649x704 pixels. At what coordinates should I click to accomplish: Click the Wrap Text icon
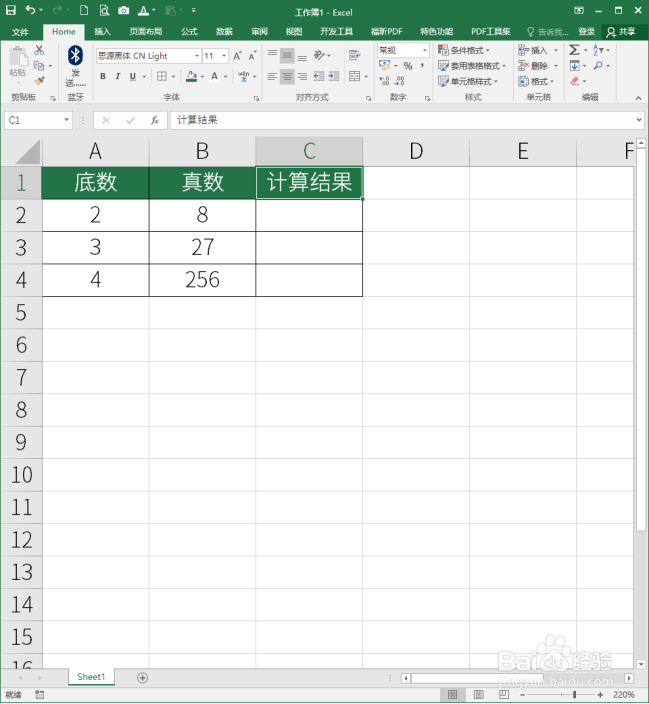pyautogui.click(x=354, y=55)
